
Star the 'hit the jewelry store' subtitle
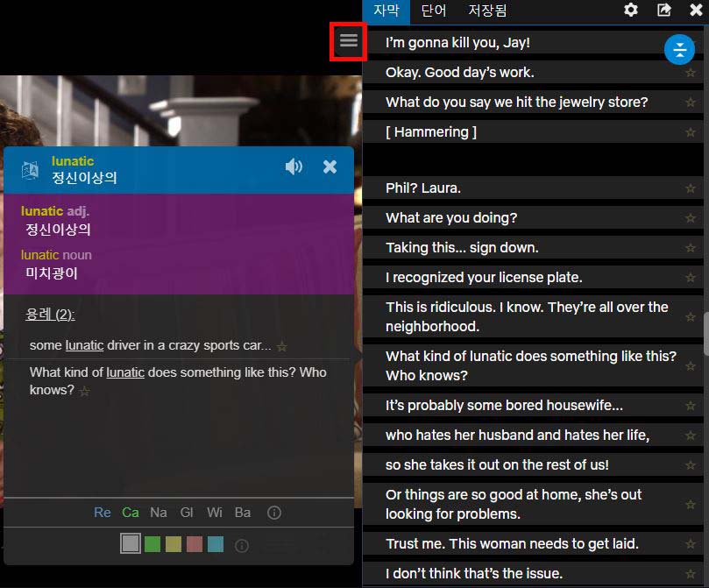pyautogui.click(x=690, y=103)
